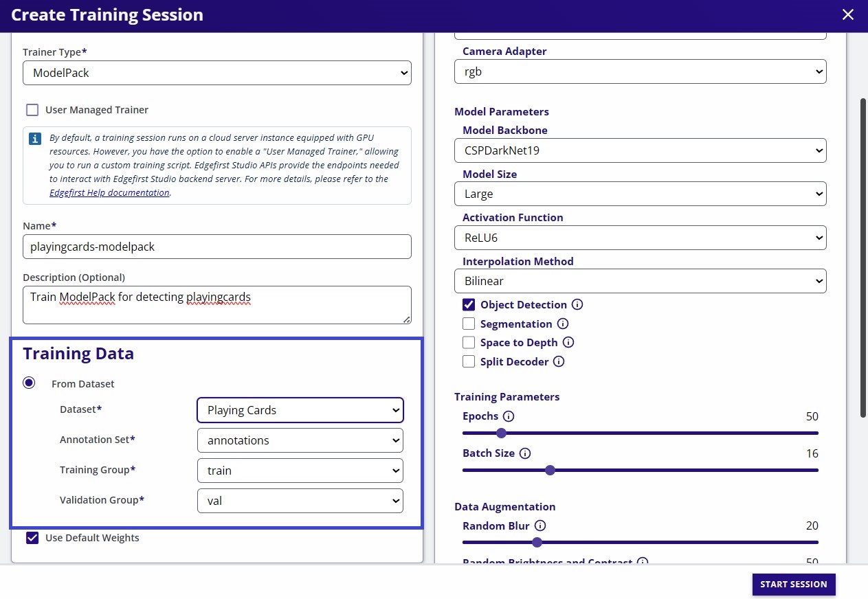Click the Epochs info icon
Viewport: 868px width, 599px height.
(507, 416)
